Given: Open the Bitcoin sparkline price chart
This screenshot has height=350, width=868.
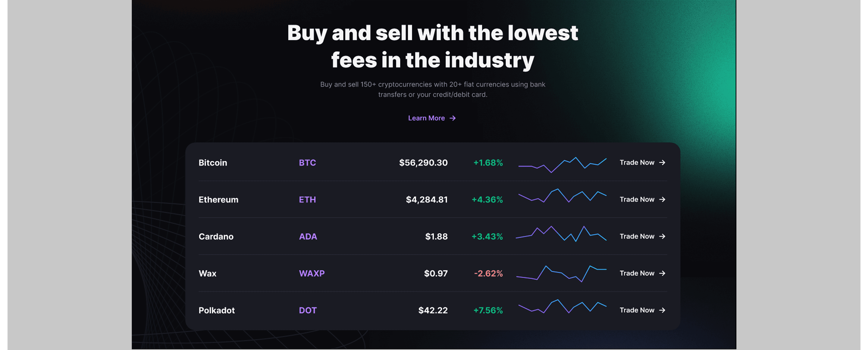Looking at the screenshot, I should tap(562, 165).
